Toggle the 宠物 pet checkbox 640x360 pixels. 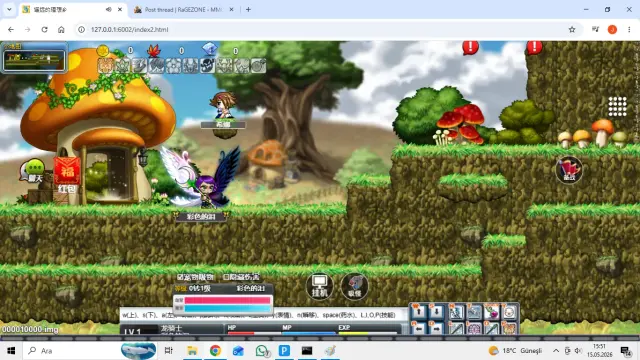(x=179, y=277)
